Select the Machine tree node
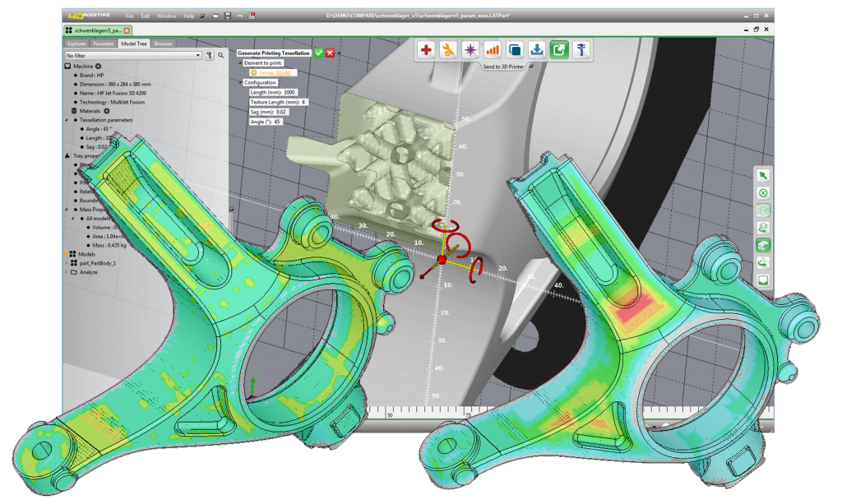 [x=83, y=66]
